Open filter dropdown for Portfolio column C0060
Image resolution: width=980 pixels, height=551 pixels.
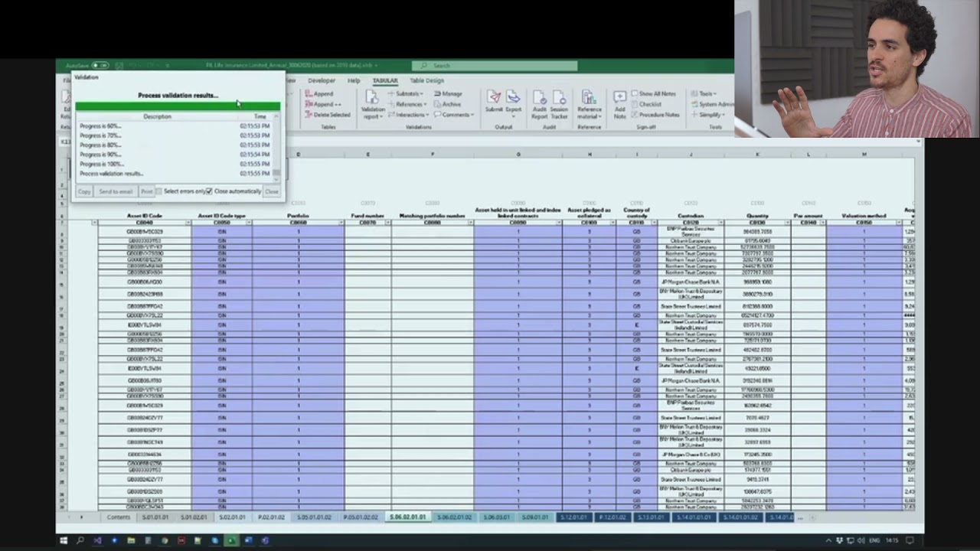click(x=341, y=223)
